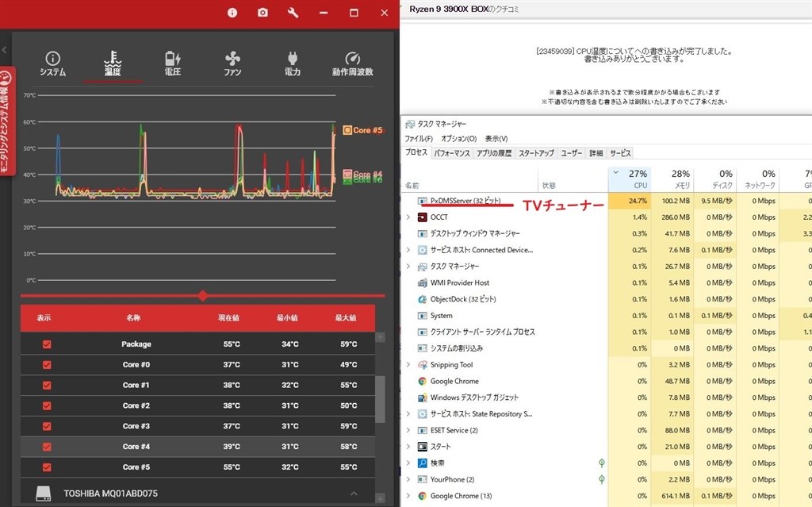Open ファイル(F) menu in Task Manager
The image size is (812, 507).
point(419,138)
